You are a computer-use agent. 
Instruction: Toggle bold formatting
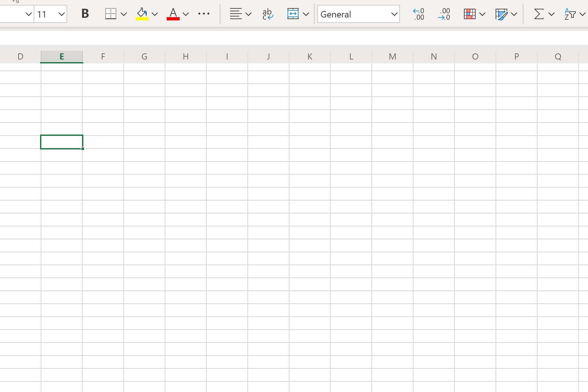[85, 14]
